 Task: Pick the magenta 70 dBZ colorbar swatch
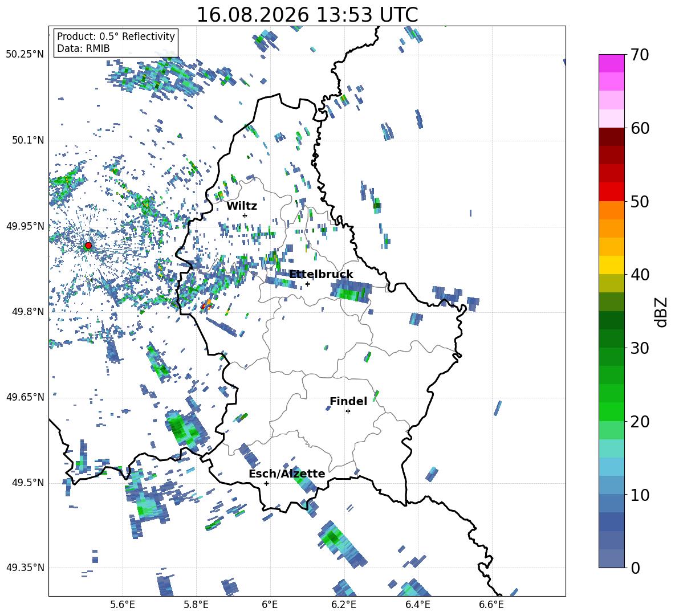[611, 63]
